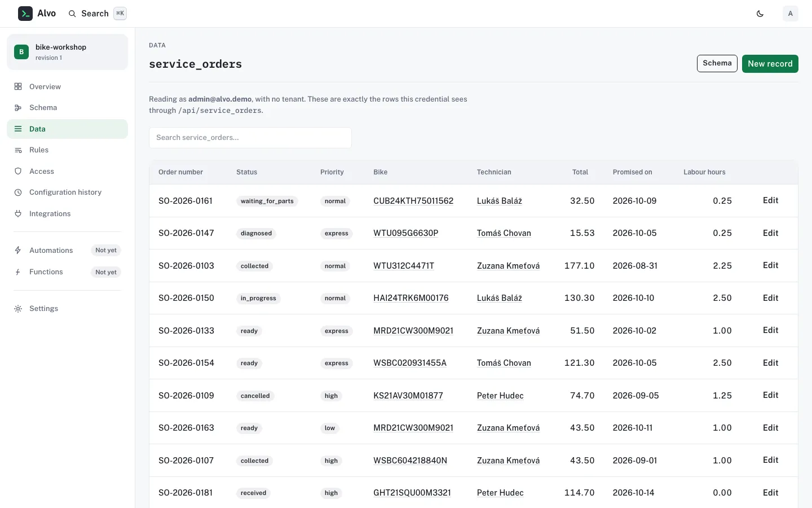
Task: Open technician Tomáš Chovan in SO-2026-0147 row
Action: pyautogui.click(x=504, y=233)
